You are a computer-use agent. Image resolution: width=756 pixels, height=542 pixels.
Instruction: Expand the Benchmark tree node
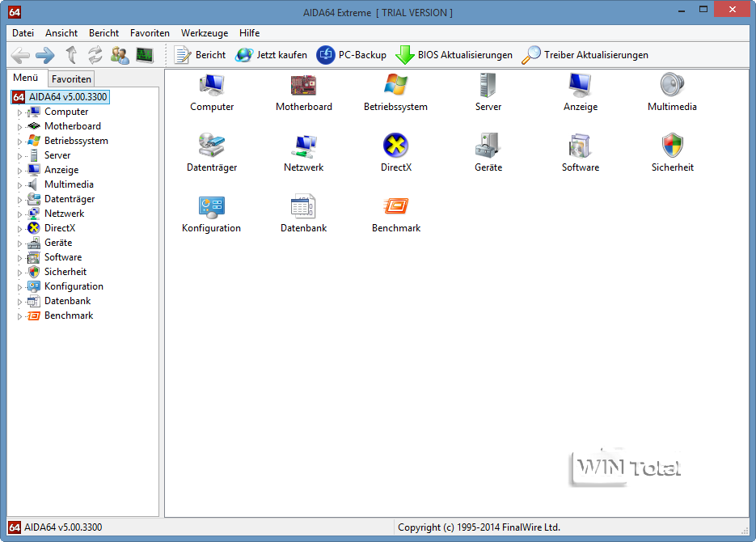[19, 316]
